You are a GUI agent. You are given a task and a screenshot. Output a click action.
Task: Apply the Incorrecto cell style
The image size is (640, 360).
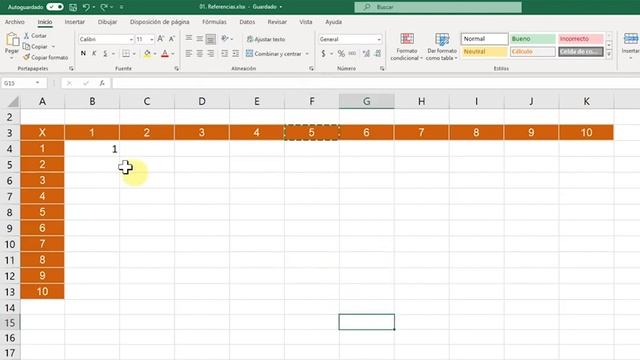pyautogui.click(x=580, y=39)
